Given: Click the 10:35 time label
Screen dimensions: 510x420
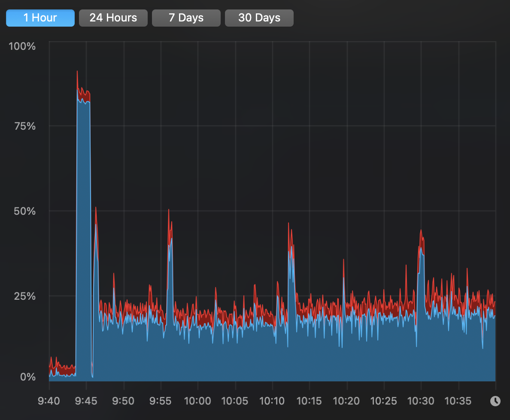Looking at the screenshot, I should point(458,401).
